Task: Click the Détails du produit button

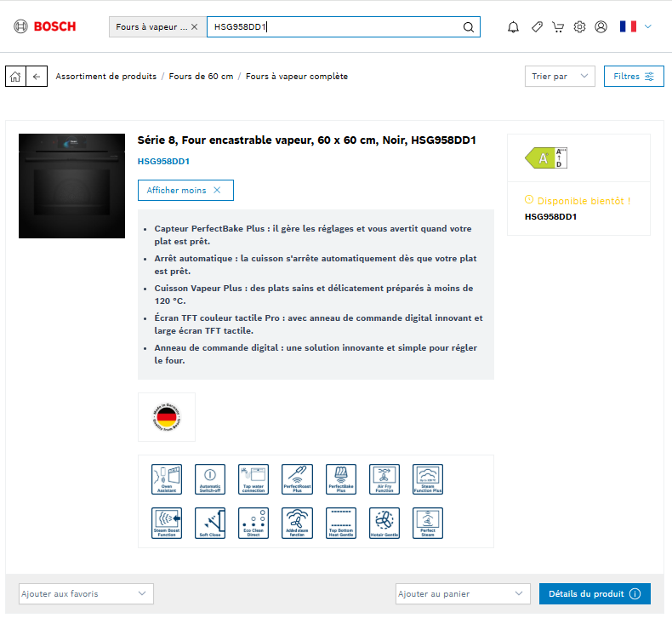Action: coord(595,593)
